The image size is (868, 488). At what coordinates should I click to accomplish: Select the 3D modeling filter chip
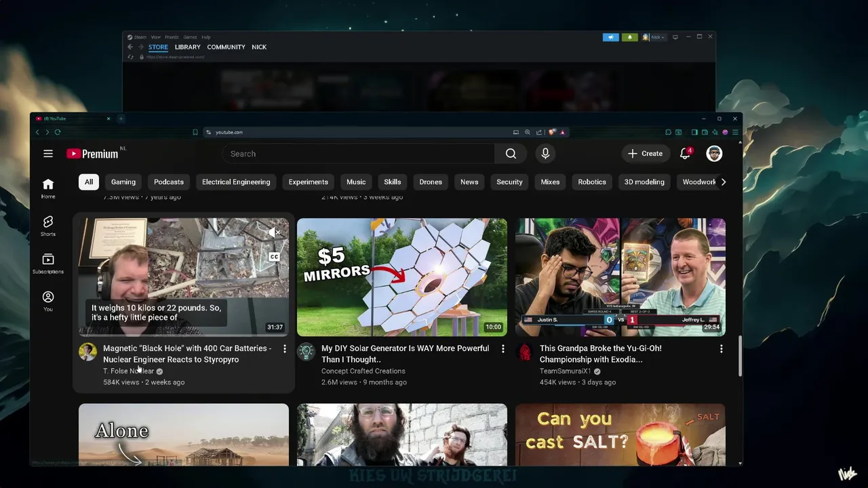[644, 182]
